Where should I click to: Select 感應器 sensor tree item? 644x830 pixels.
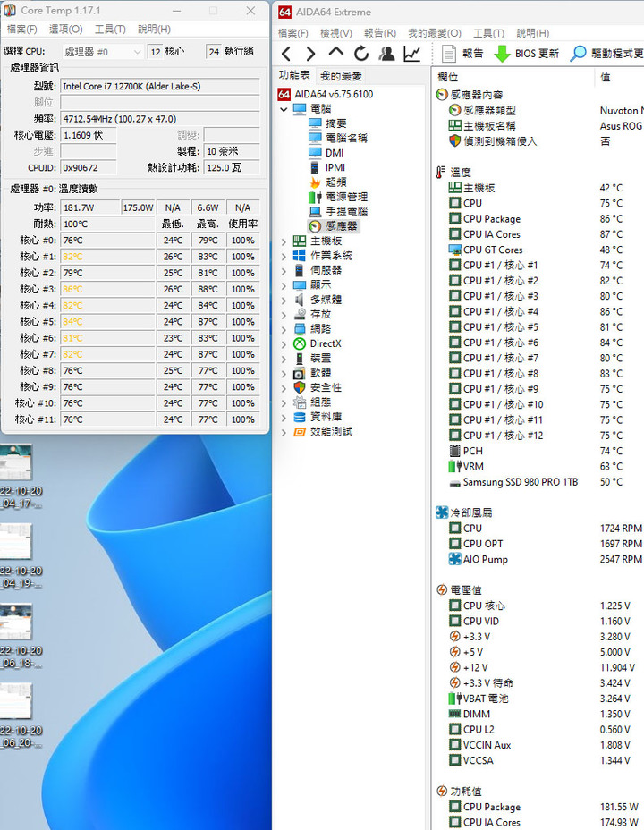(x=341, y=226)
